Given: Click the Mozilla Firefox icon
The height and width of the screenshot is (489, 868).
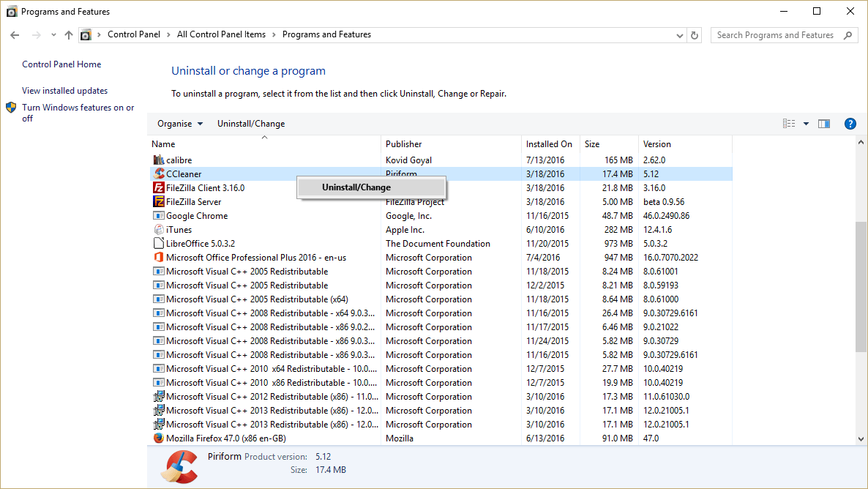Looking at the screenshot, I should 158,438.
